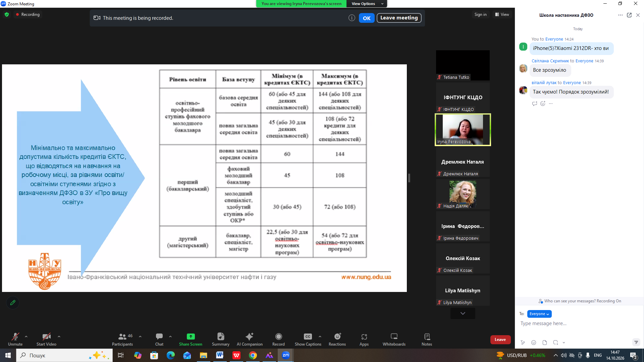
Task: Click the Sign in button
Action: pyautogui.click(x=480, y=14)
